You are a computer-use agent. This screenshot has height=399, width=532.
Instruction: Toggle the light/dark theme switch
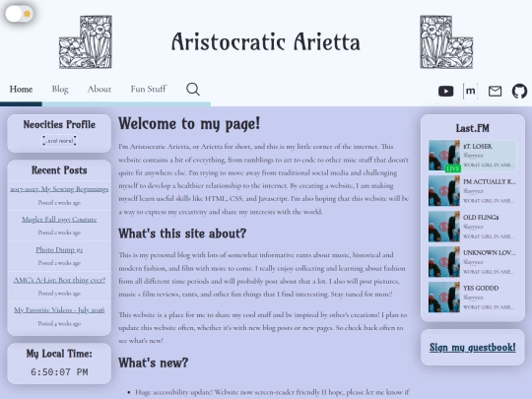tap(19, 14)
